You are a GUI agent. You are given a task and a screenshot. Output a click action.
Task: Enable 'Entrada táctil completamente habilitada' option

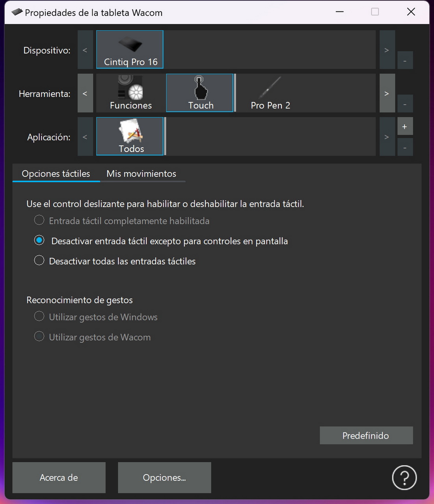[x=39, y=220]
